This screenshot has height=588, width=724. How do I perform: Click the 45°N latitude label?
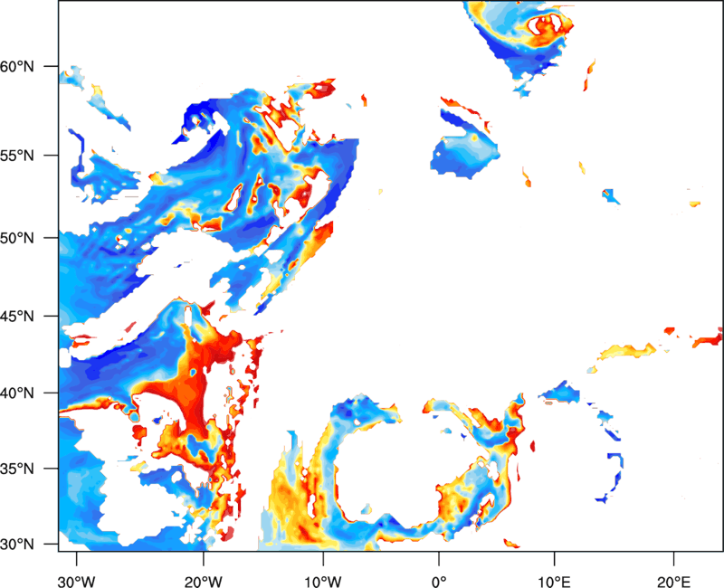[17, 317]
